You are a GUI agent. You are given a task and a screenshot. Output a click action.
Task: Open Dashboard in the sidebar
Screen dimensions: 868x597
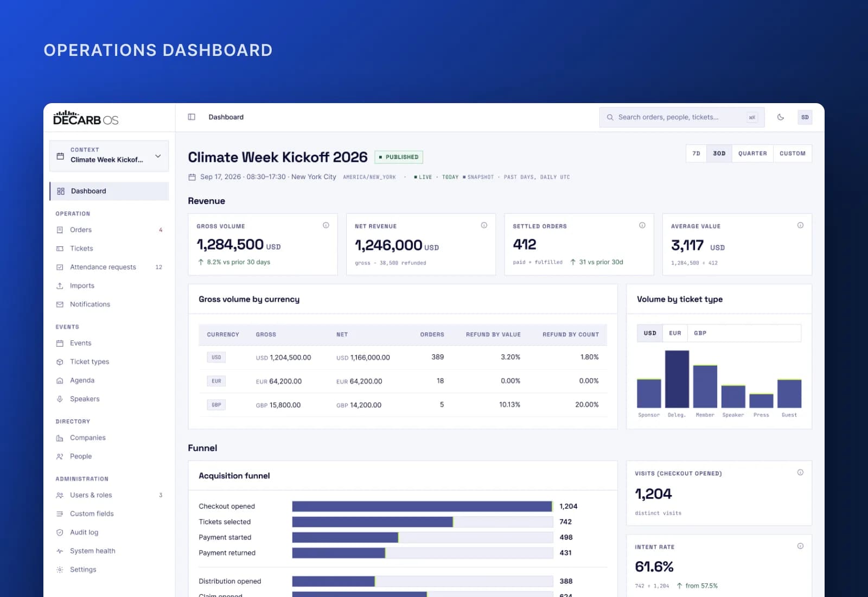pos(109,191)
